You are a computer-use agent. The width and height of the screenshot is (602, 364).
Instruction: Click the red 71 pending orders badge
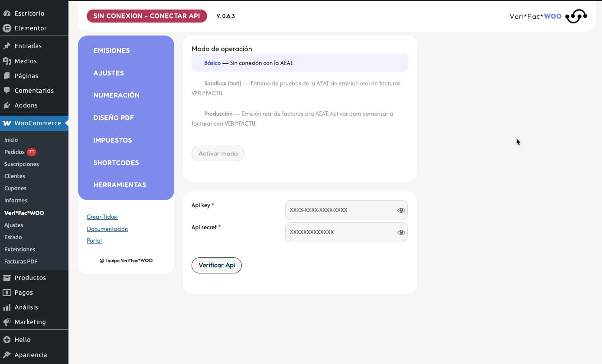click(32, 152)
